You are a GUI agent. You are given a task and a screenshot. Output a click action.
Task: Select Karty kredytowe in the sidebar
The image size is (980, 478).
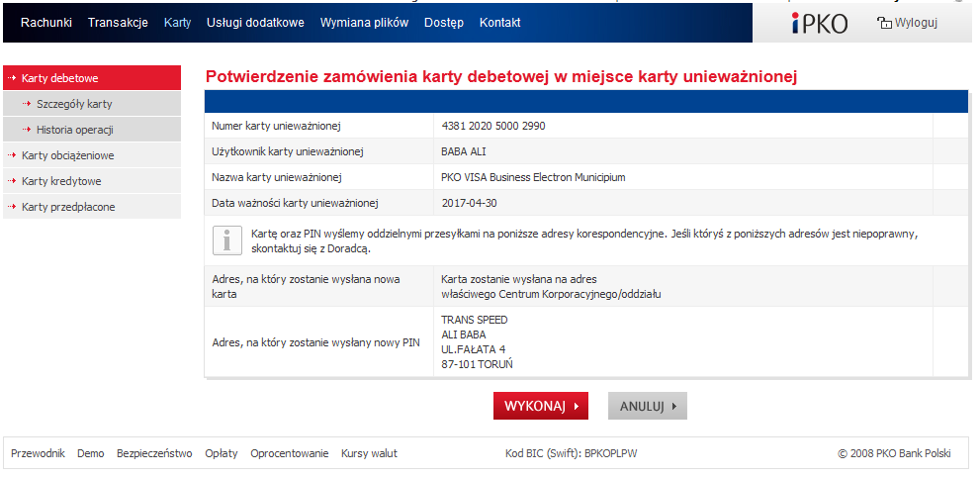[x=92, y=181]
